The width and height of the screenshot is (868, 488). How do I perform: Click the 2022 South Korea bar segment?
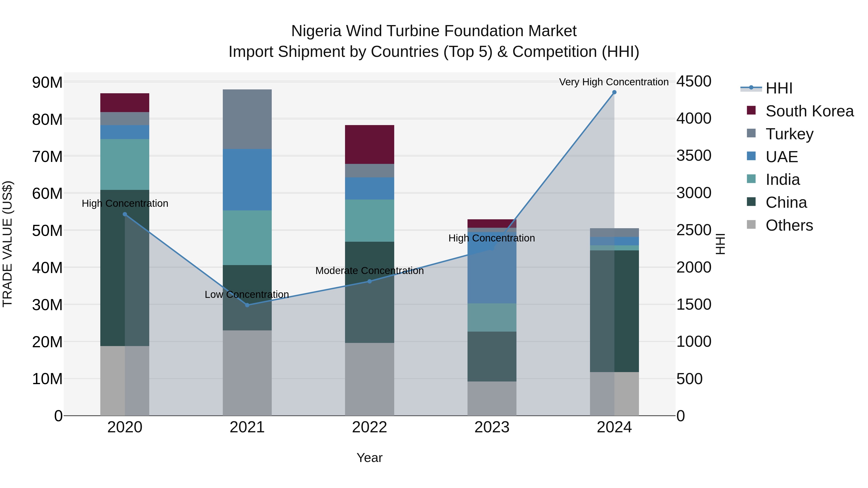pyautogui.click(x=369, y=145)
